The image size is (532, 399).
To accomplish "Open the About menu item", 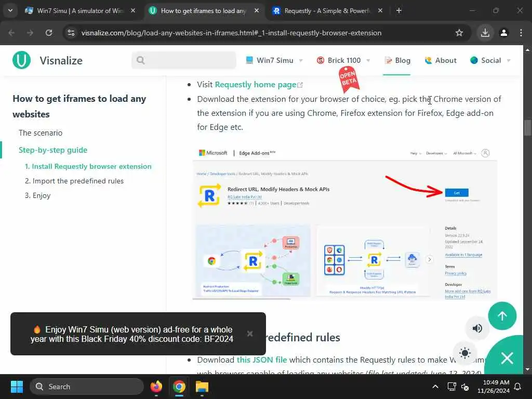I will [441, 60].
